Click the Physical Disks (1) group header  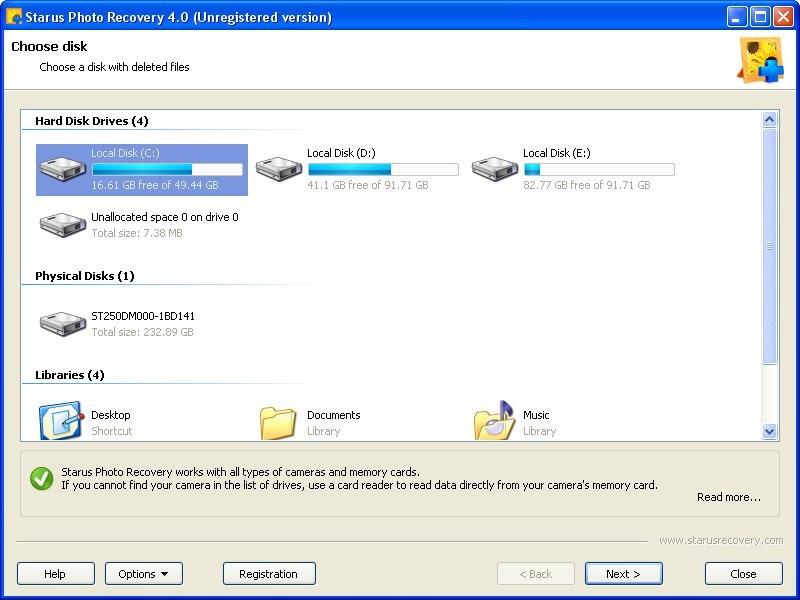85,276
